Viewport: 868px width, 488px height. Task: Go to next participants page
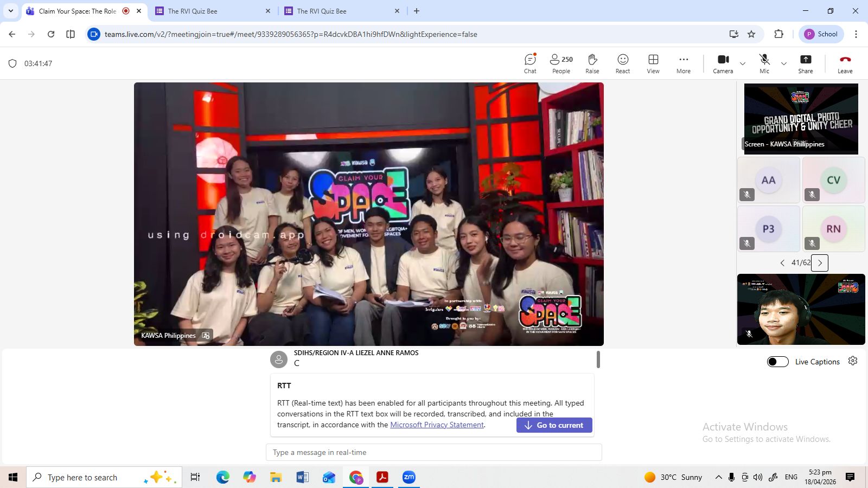820,262
